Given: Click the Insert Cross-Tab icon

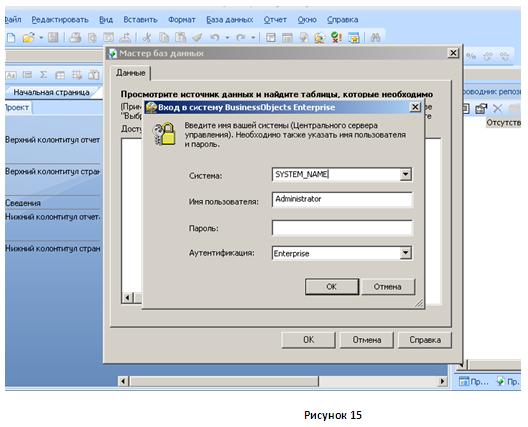Looking at the screenshot, I should pos(60,75).
